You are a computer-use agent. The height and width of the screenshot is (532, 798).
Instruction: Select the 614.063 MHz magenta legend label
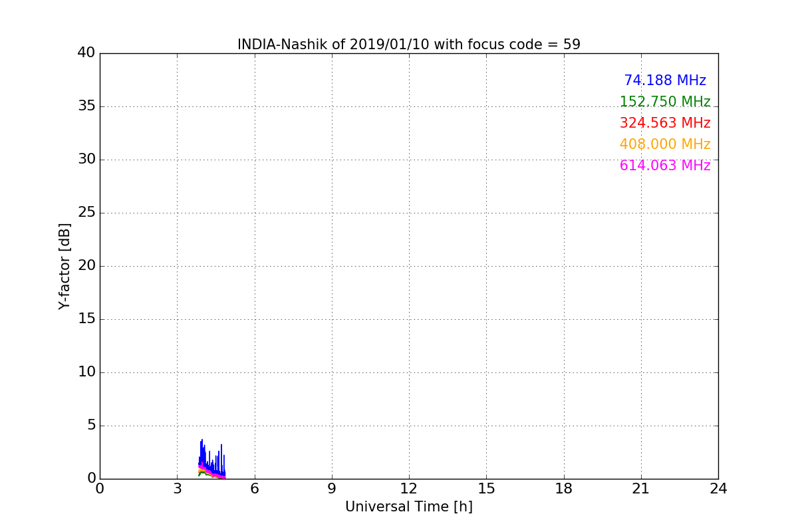pyautogui.click(x=664, y=166)
